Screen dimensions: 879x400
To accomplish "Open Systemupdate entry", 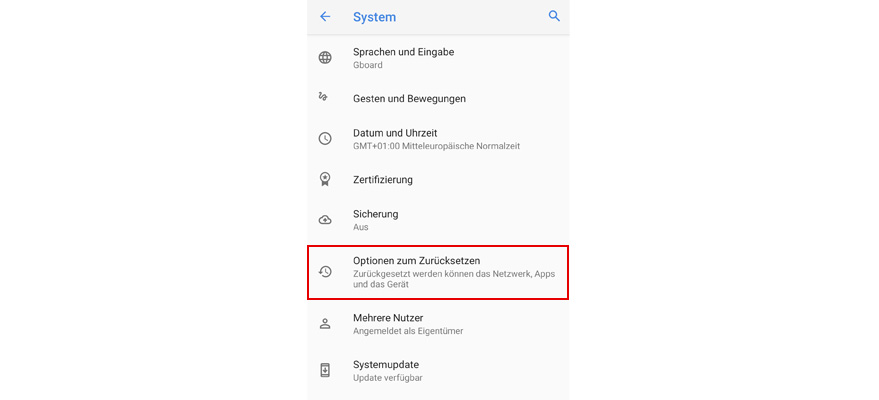I will (386, 364).
